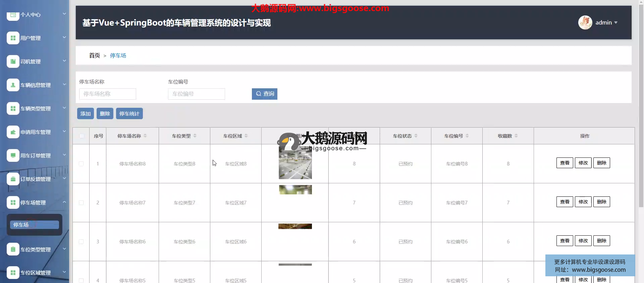
Task: Collapse the 停车场管理 menu chevron
Action: point(64,202)
